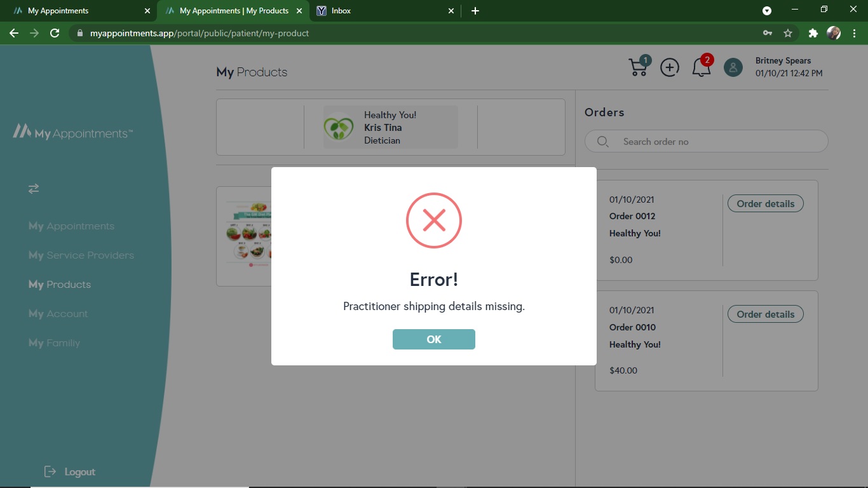Screen dimensions: 868x488
Task: Open the notifications bell
Action: click(701, 67)
